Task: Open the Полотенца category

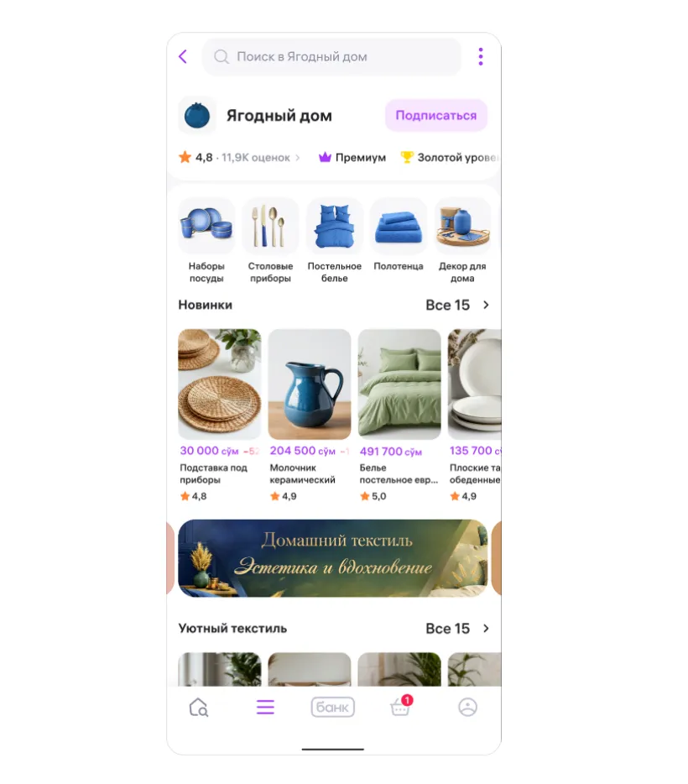Action: (x=399, y=235)
